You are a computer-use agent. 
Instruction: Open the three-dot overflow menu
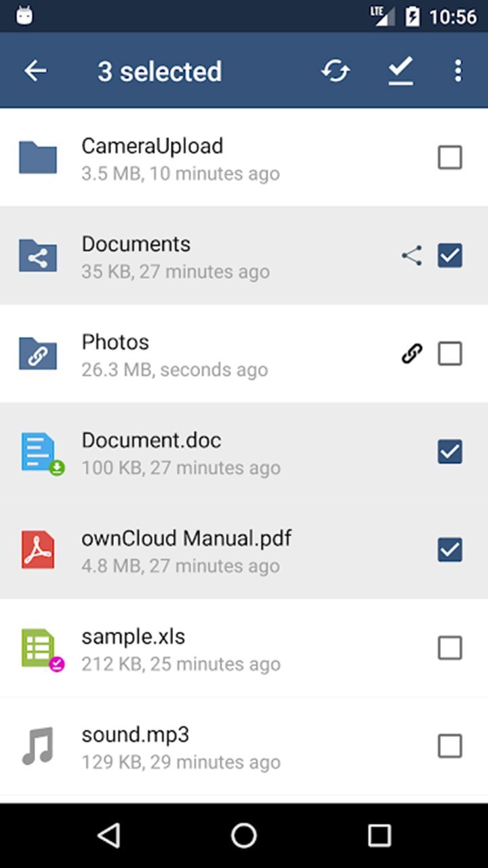pos(458,71)
